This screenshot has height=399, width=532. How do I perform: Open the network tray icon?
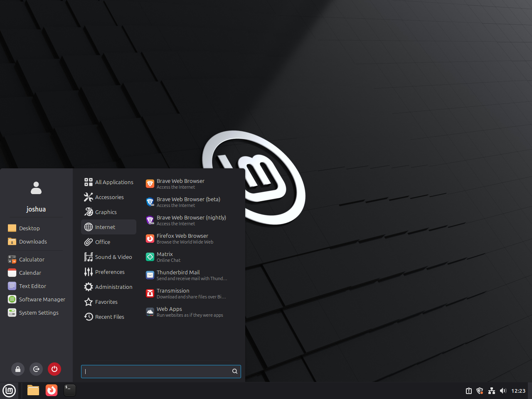point(491,391)
